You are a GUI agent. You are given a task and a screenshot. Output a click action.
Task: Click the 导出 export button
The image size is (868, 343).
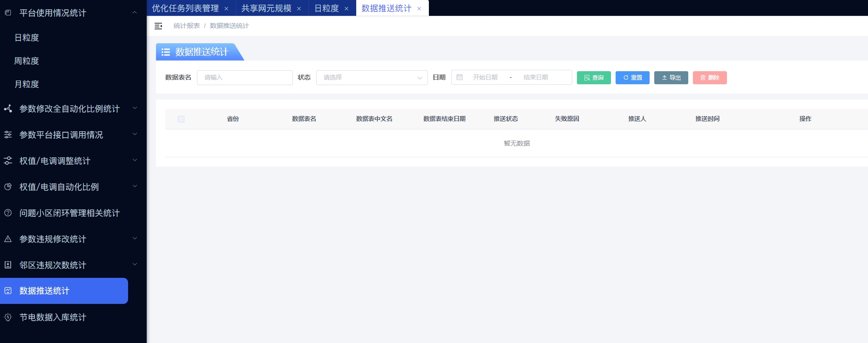click(x=671, y=78)
